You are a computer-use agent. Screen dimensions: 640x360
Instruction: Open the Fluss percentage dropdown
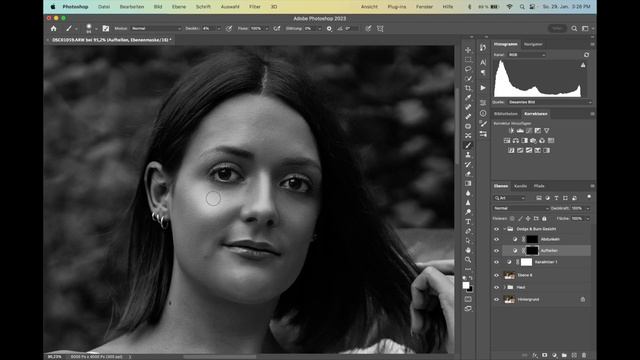(x=267, y=29)
